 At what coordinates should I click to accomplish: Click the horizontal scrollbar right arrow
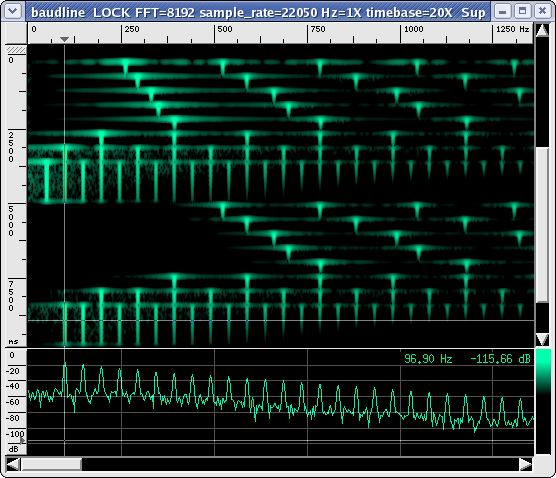526,464
